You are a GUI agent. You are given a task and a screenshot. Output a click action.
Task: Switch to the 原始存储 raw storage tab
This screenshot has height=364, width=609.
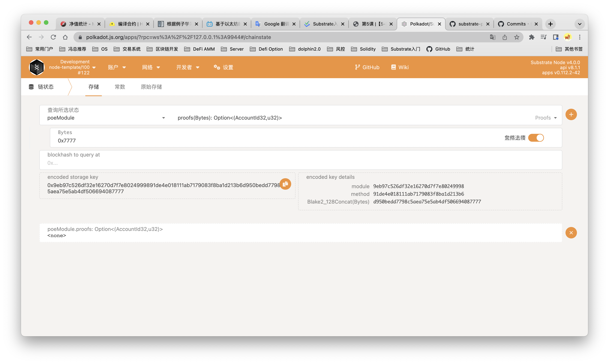coord(151,87)
